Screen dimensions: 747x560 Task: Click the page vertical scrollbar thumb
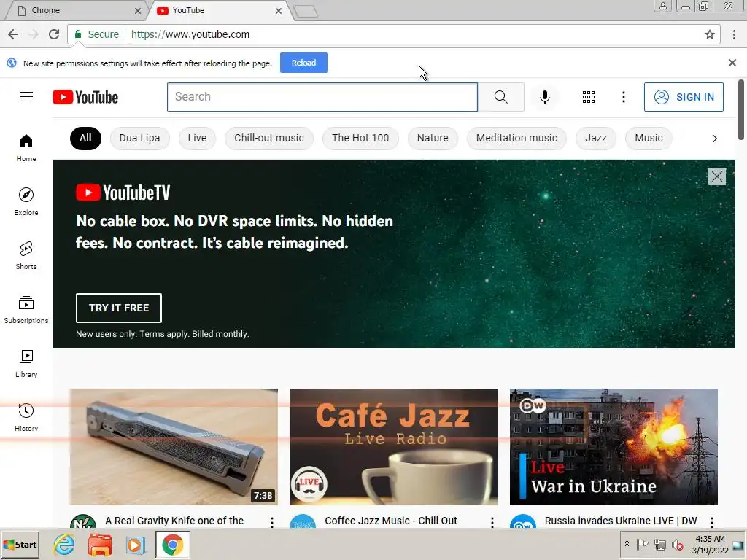741,109
